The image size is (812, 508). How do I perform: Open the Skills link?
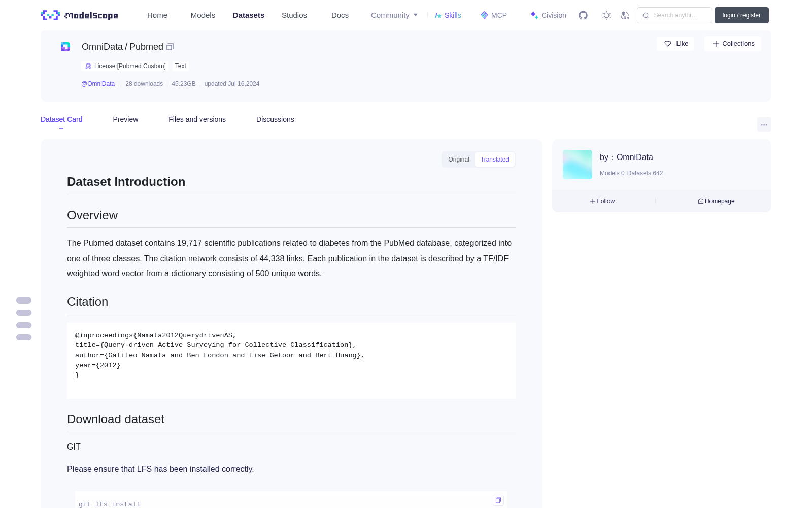(x=448, y=15)
